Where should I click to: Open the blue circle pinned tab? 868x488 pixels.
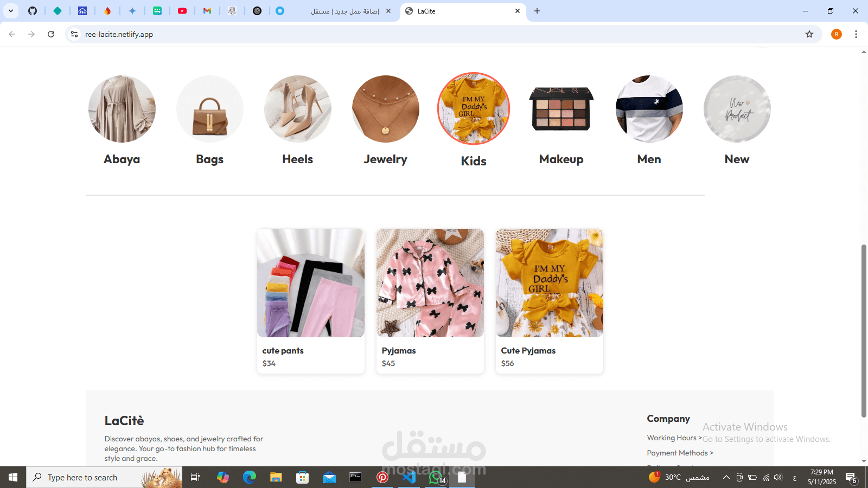280,11
